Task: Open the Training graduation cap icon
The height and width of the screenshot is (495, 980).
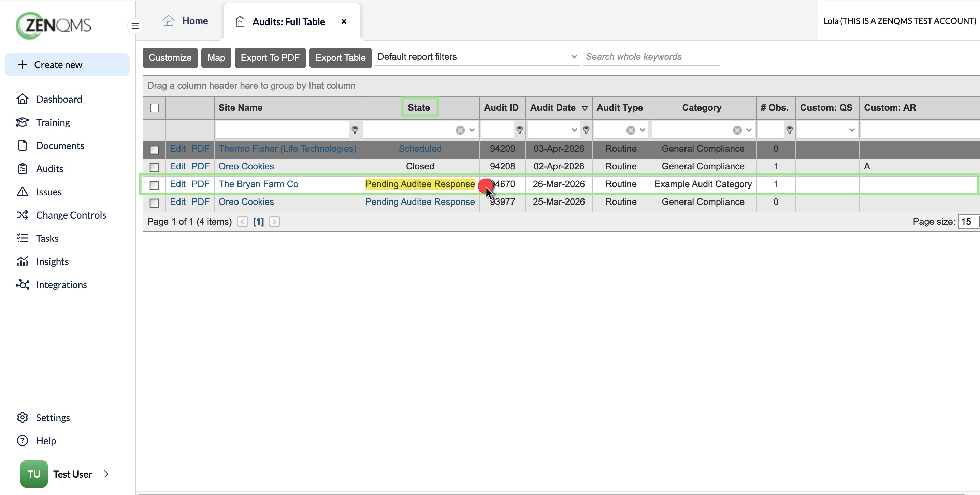Action: 23,122
